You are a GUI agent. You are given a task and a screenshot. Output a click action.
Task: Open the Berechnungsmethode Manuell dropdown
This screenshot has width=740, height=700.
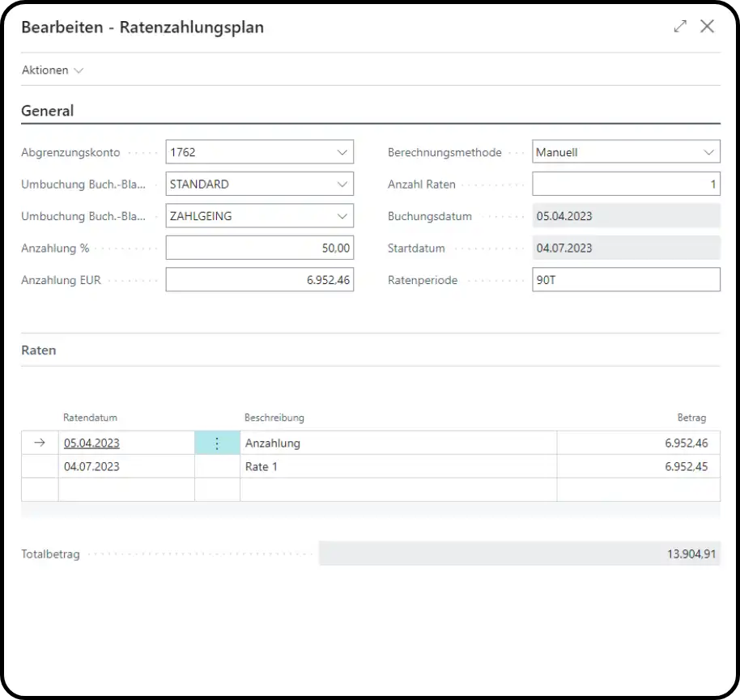[x=708, y=152]
